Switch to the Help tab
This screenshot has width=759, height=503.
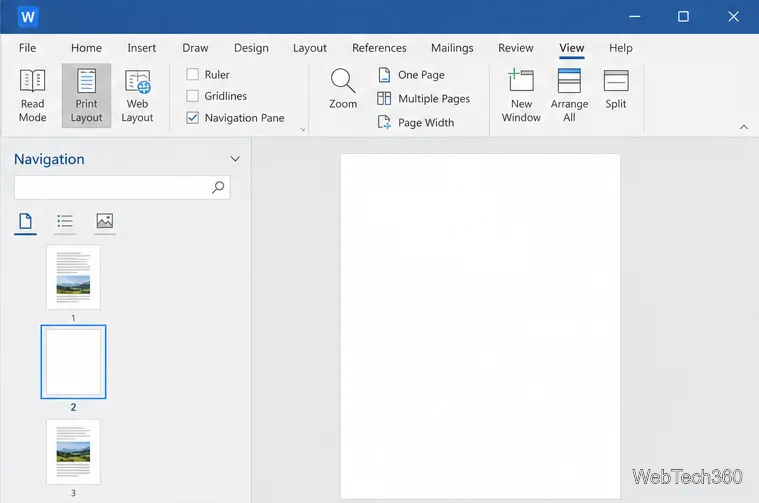coord(621,48)
